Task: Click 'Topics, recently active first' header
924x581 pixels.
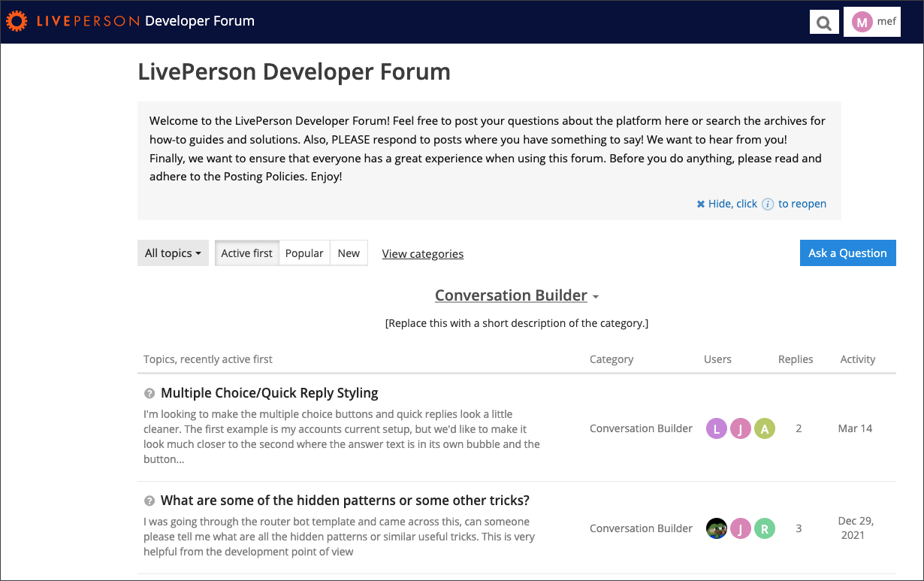Action: (208, 359)
